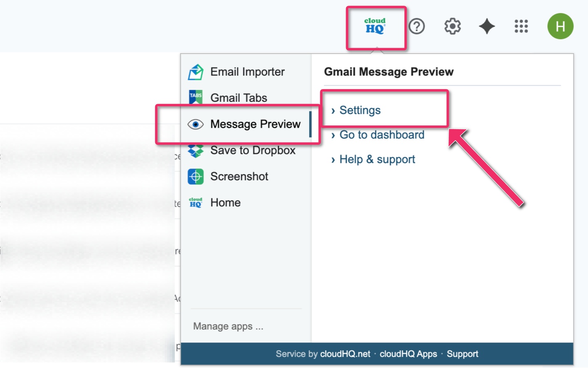The height and width of the screenshot is (370, 588).
Task: Click the Gmail Tabs icon
Action: [x=196, y=97]
